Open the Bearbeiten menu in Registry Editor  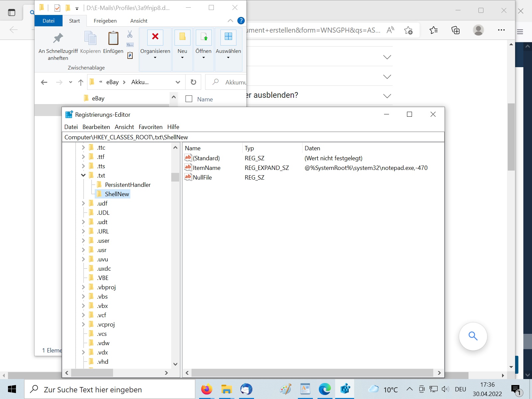coord(96,127)
